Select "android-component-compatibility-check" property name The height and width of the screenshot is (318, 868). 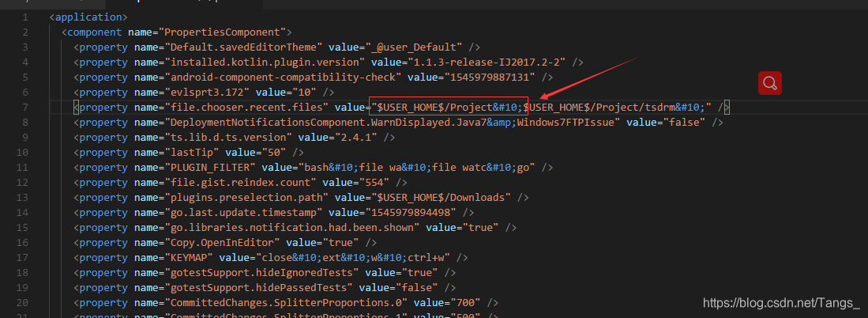[x=284, y=77]
